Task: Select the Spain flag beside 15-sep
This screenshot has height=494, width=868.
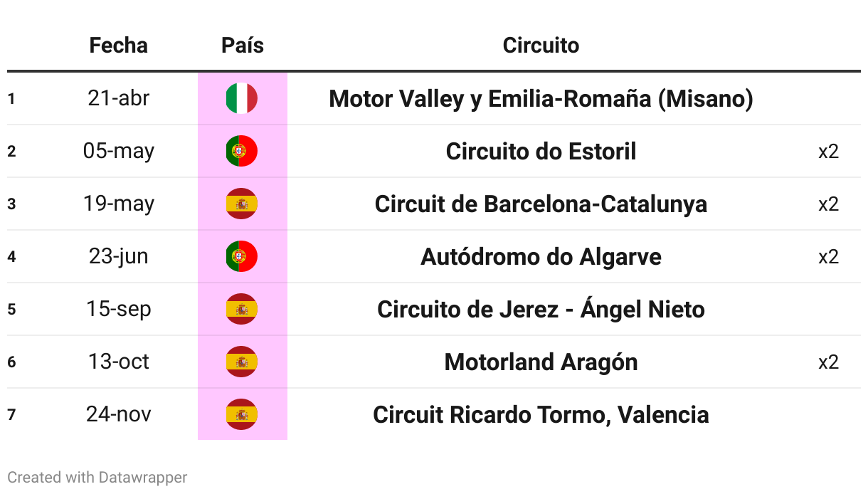Action: (x=242, y=309)
